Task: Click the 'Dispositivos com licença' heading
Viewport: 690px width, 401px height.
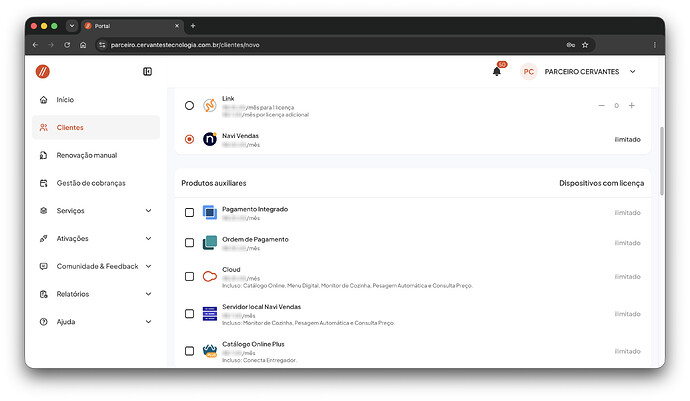Action: [602, 183]
